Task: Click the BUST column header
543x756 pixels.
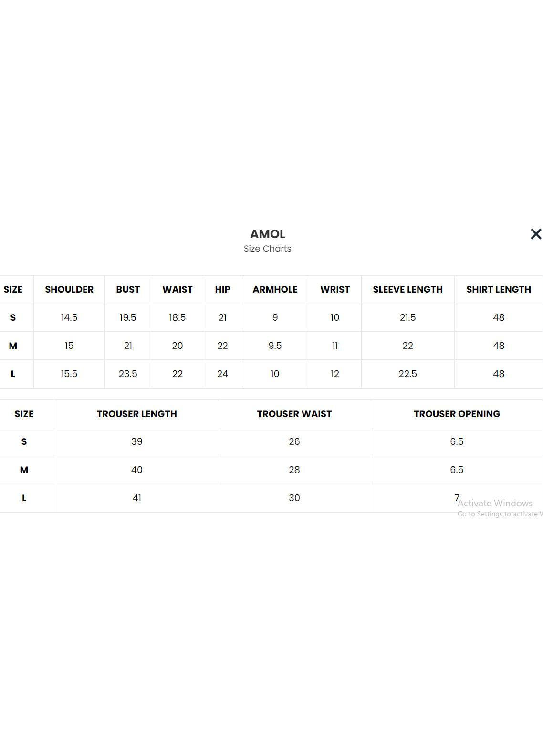Action: point(128,289)
